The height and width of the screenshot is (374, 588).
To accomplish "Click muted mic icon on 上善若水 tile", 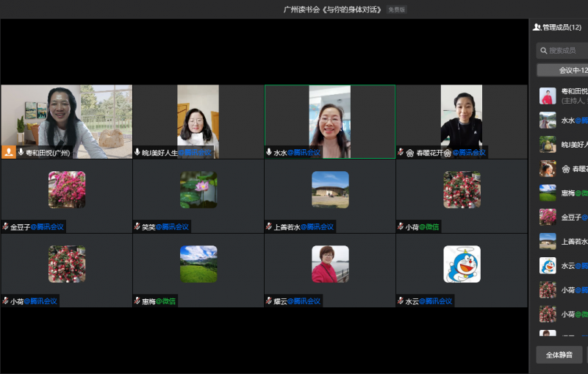I will (x=269, y=227).
